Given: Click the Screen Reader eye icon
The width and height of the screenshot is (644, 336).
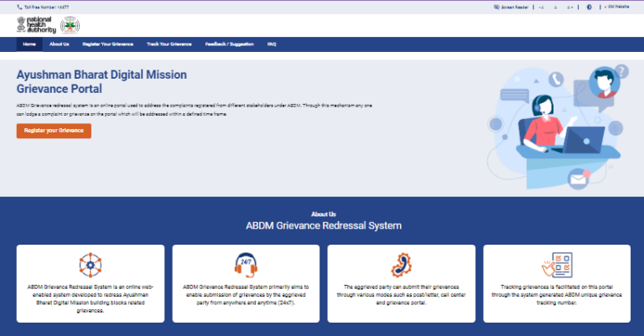Looking at the screenshot, I should pyautogui.click(x=496, y=7).
